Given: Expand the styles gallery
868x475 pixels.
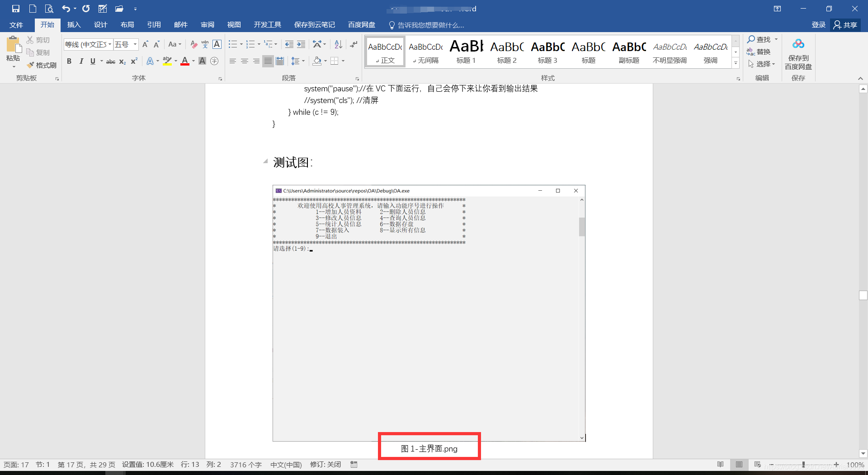Looking at the screenshot, I should pos(736,64).
